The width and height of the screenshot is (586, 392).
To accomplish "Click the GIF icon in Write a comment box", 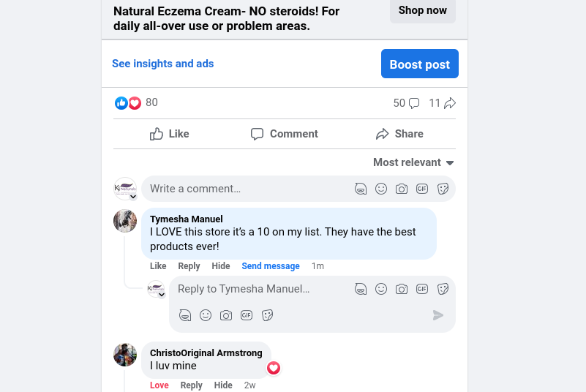I will pos(422,189).
